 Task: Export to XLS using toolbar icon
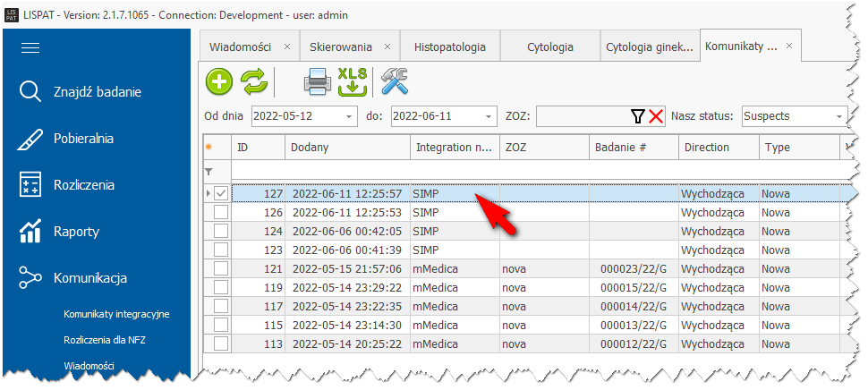[353, 82]
